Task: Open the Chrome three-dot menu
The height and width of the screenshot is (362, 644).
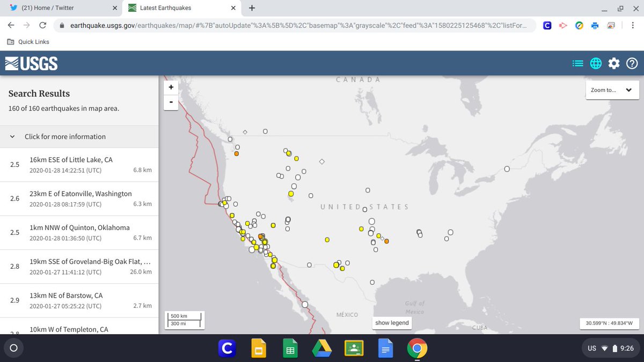Action: (x=633, y=25)
